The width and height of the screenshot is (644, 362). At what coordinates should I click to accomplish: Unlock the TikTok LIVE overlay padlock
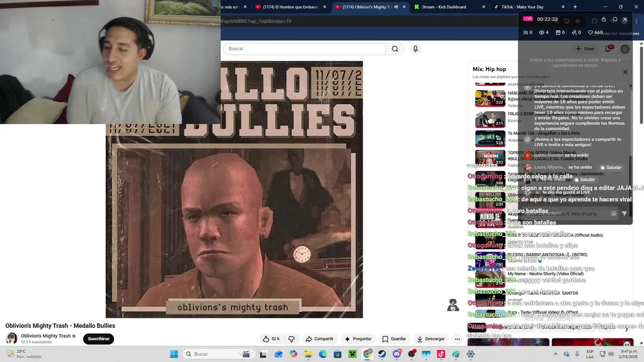coord(604,19)
